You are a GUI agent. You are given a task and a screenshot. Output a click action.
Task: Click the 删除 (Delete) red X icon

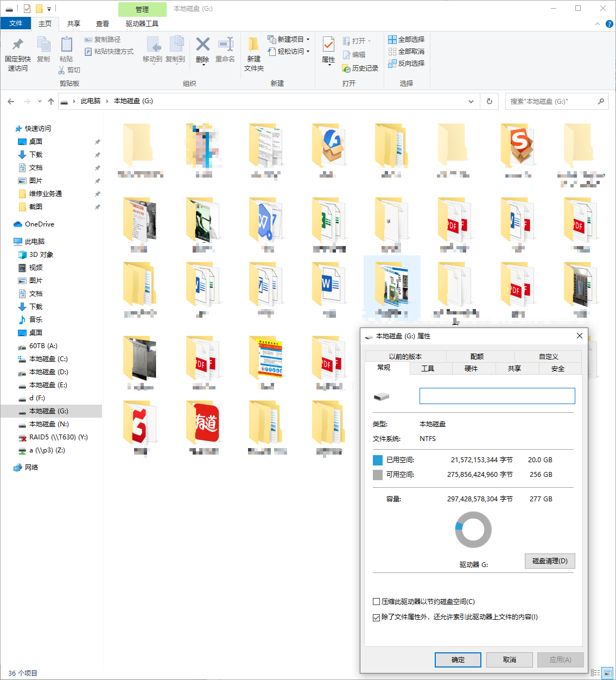pos(202,45)
